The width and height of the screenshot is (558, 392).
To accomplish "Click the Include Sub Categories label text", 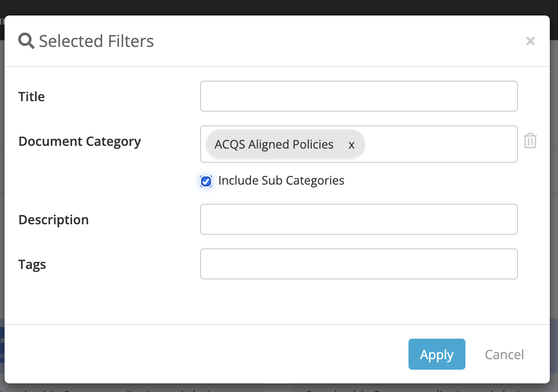I will 281,181.
